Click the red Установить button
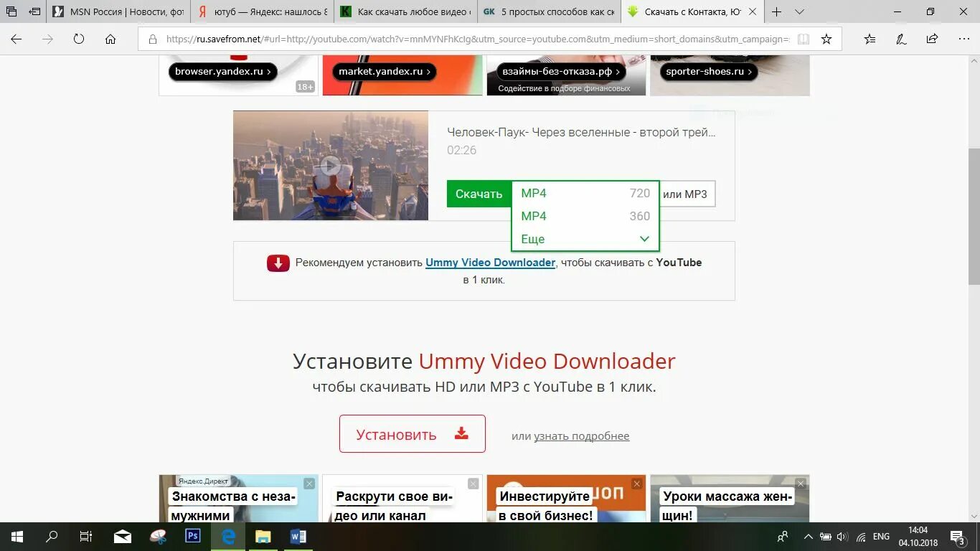Image resolution: width=980 pixels, height=551 pixels. (x=413, y=433)
